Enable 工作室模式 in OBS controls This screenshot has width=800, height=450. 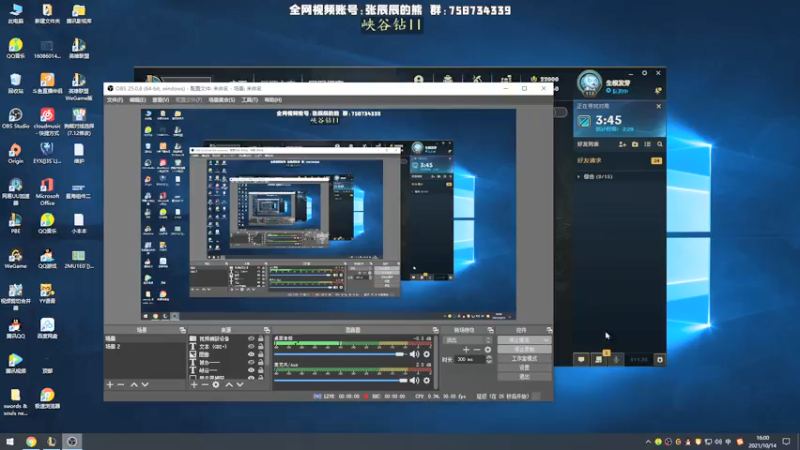(x=524, y=358)
